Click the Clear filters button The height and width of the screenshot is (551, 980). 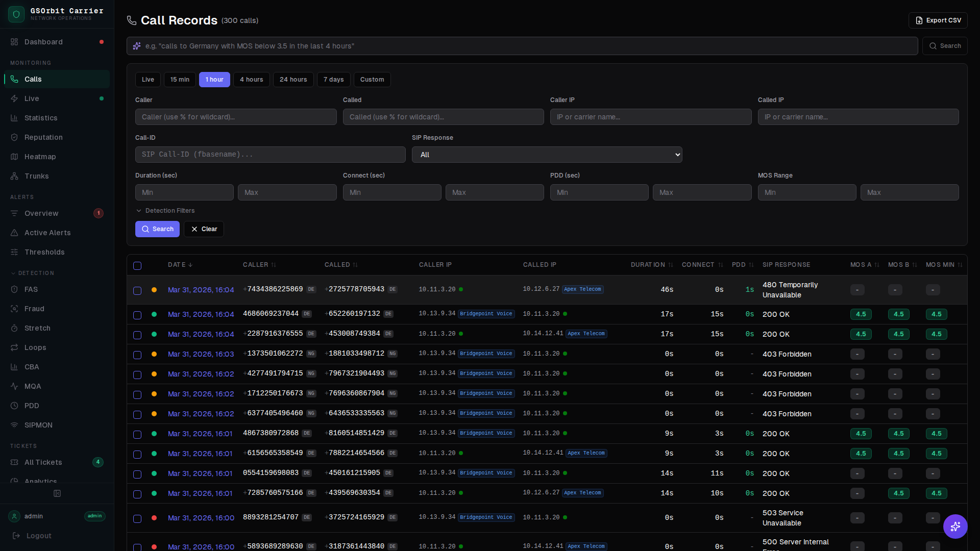point(204,229)
